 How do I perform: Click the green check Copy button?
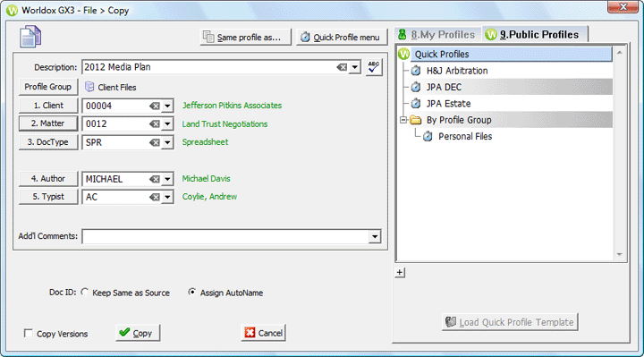138,333
